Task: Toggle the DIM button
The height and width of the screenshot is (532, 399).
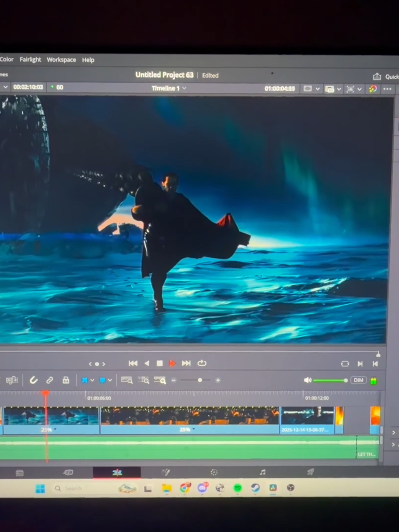Action: coord(358,380)
